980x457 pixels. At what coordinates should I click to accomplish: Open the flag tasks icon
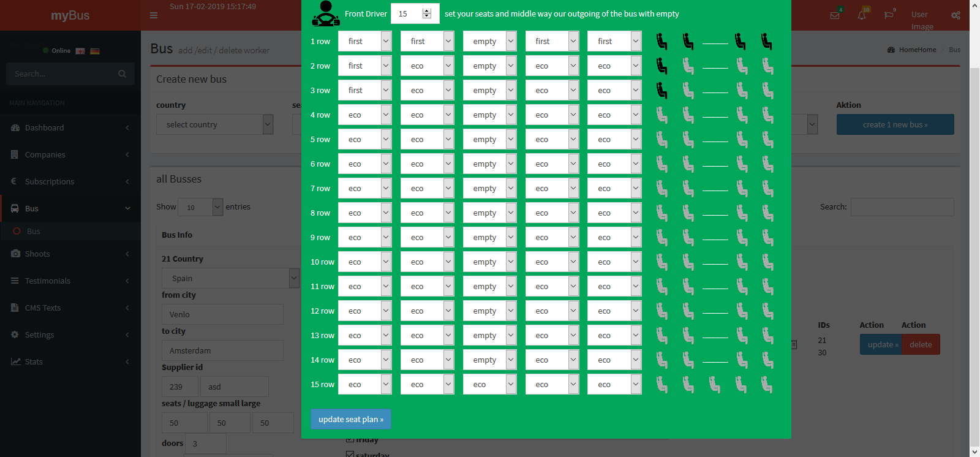coord(889,15)
